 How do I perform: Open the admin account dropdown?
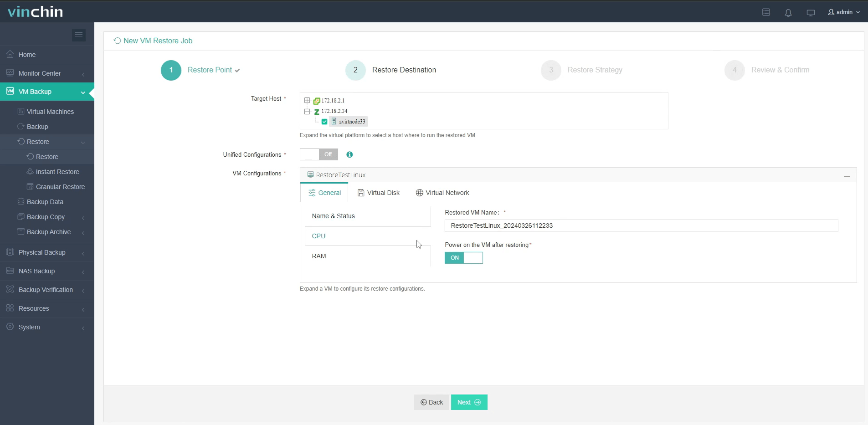[x=844, y=12]
